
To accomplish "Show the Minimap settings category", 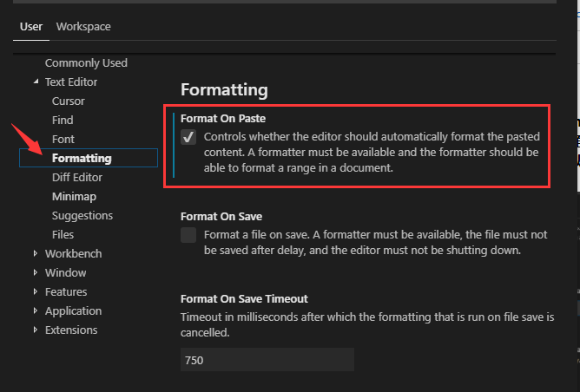I will point(73,196).
